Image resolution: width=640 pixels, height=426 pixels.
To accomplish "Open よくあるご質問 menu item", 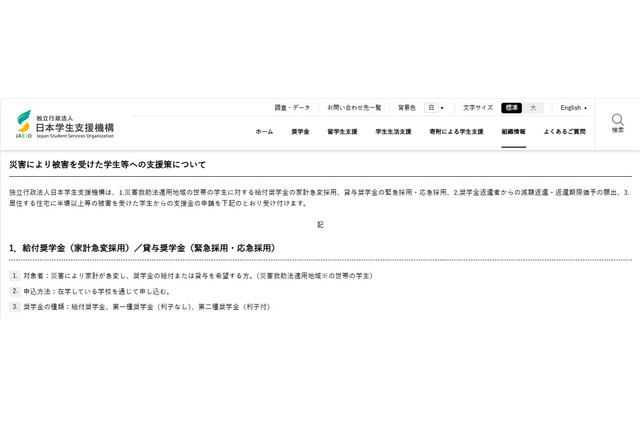I will [564, 131].
